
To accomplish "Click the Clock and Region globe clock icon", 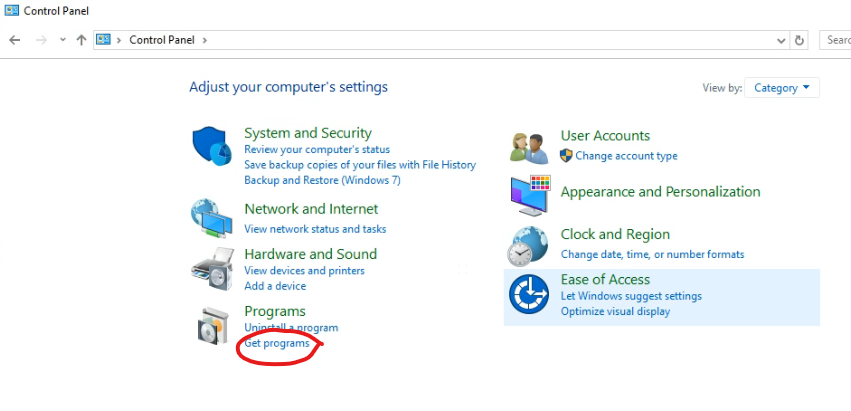I will [528, 246].
